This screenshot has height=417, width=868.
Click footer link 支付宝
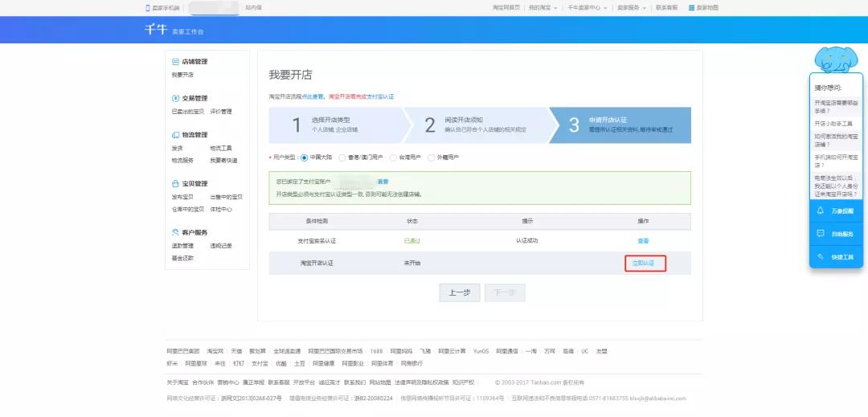260,364
